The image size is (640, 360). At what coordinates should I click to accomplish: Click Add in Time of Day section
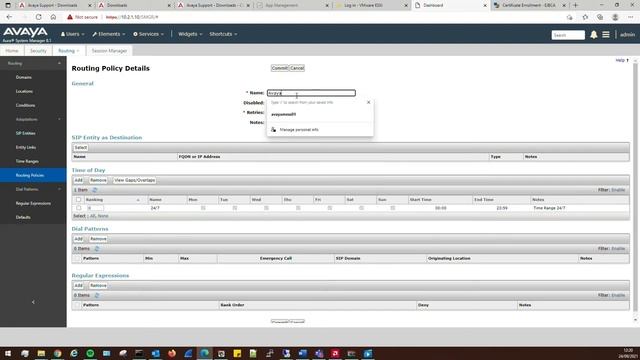point(78,180)
